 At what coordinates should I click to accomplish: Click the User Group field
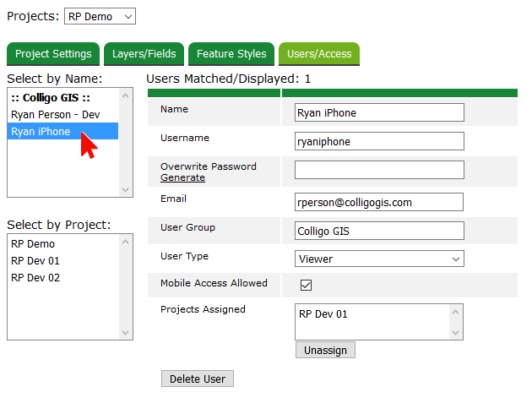[379, 231]
